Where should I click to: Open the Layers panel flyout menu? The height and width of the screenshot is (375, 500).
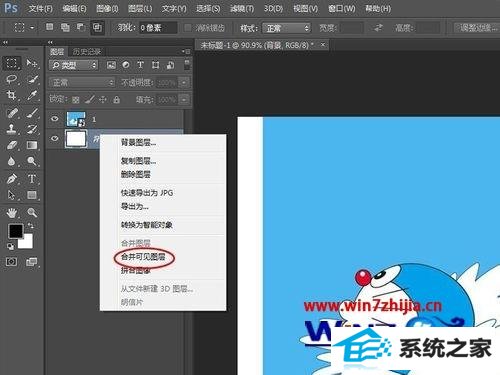point(186,51)
